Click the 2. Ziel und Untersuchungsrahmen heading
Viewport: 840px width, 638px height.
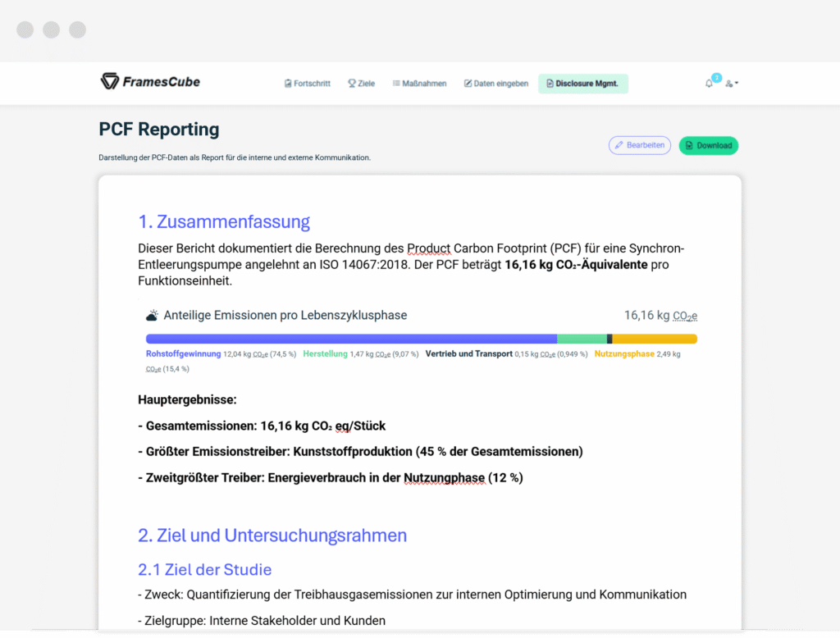(272, 535)
